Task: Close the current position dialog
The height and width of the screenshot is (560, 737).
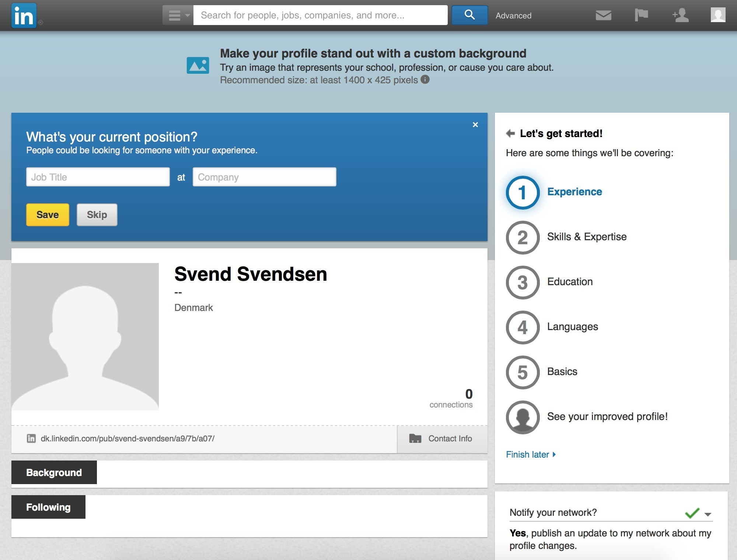Action: [475, 125]
